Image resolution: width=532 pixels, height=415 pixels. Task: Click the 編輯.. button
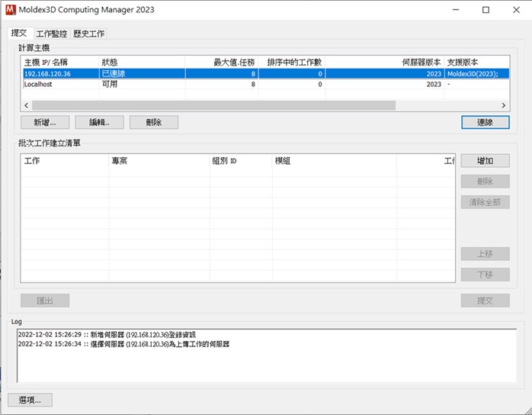click(99, 122)
